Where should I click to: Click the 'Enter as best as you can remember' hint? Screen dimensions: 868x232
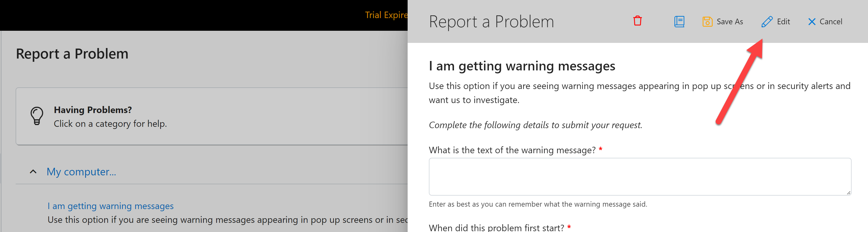click(538, 204)
